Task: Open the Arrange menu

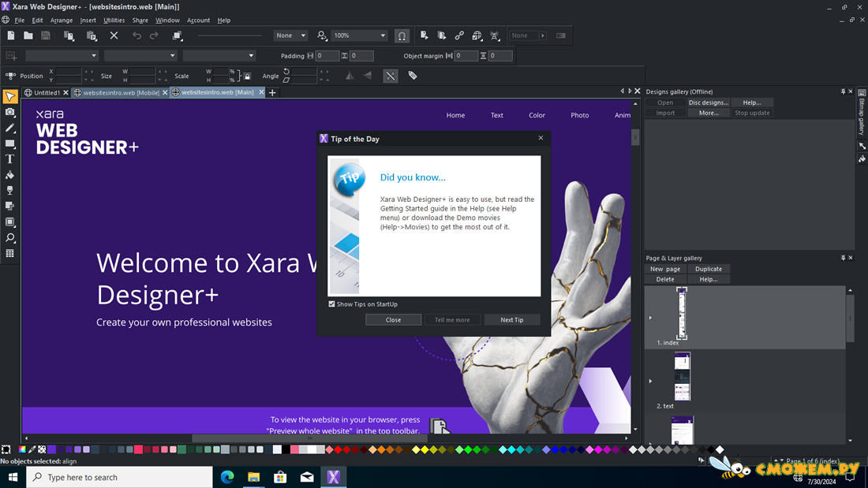Action: click(62, 20)
